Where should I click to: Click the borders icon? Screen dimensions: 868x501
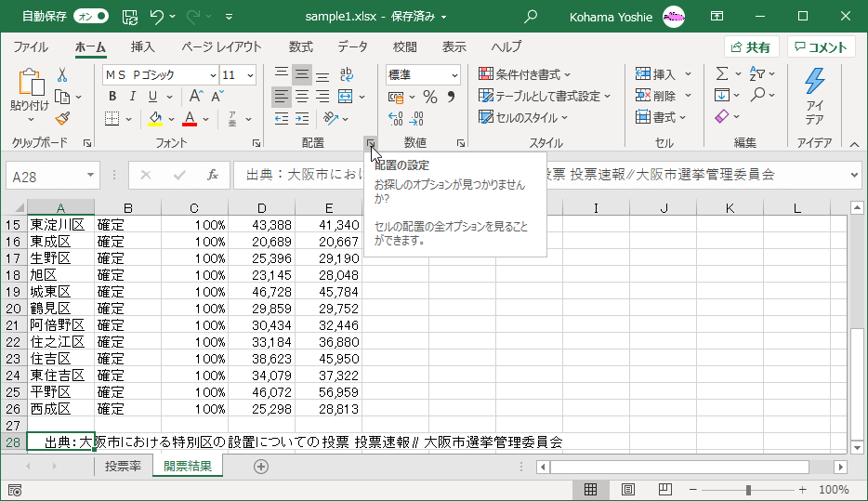point(112,118)
